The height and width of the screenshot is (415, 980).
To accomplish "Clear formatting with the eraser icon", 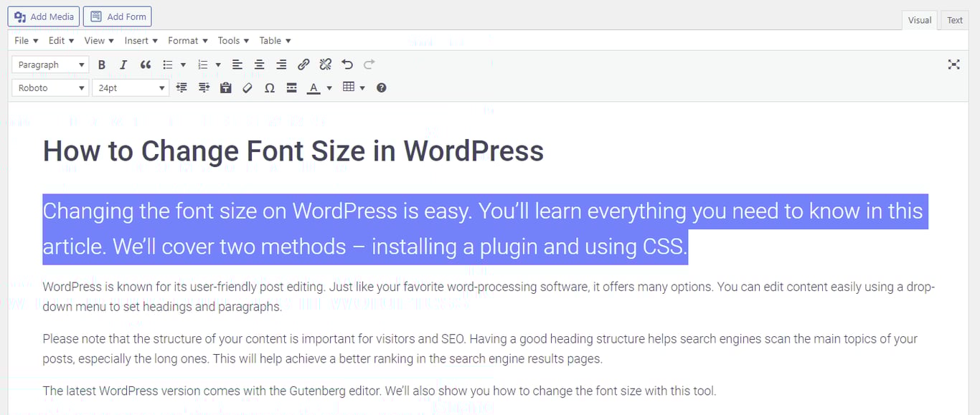I will pos(248,87).
